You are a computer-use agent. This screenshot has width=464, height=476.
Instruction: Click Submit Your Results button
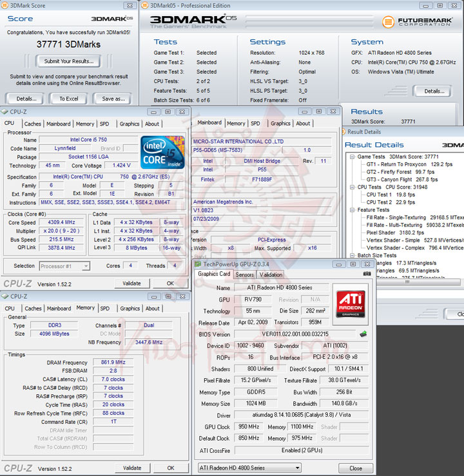(68, 61)
